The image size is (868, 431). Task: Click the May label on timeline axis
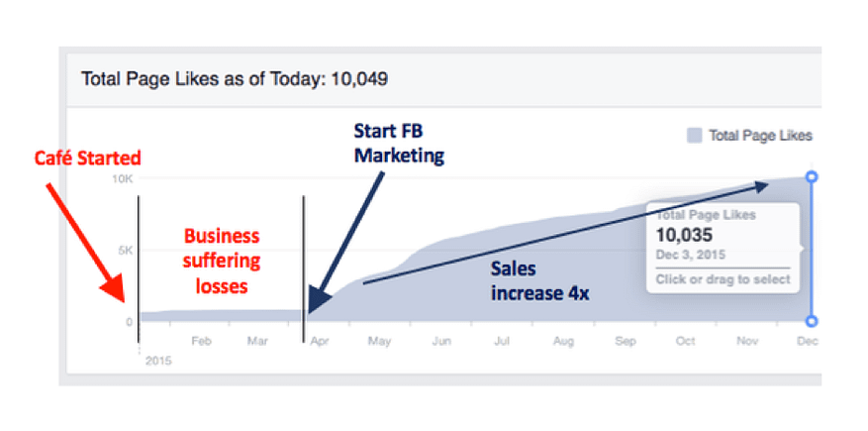click(x=379, y=342)
